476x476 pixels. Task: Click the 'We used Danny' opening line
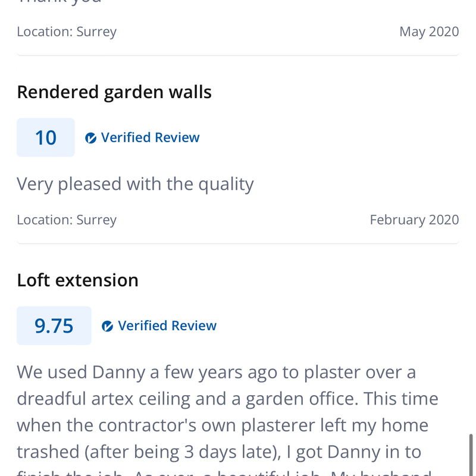tap(216, 372)
